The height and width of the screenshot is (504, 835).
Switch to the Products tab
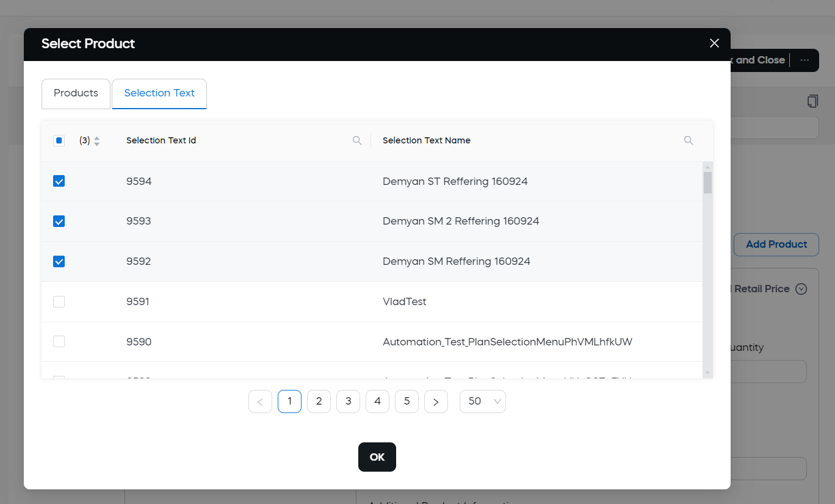76,94
